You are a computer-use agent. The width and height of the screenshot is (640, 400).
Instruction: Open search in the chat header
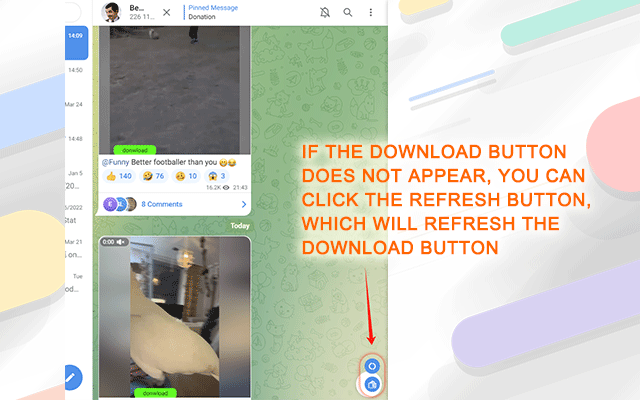(x=348, y=12)
